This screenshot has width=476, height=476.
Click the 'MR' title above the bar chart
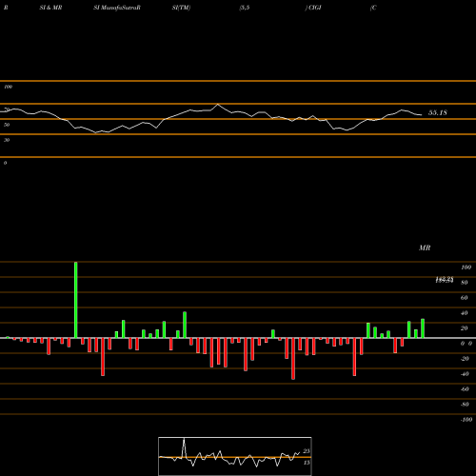pos(425,248)
